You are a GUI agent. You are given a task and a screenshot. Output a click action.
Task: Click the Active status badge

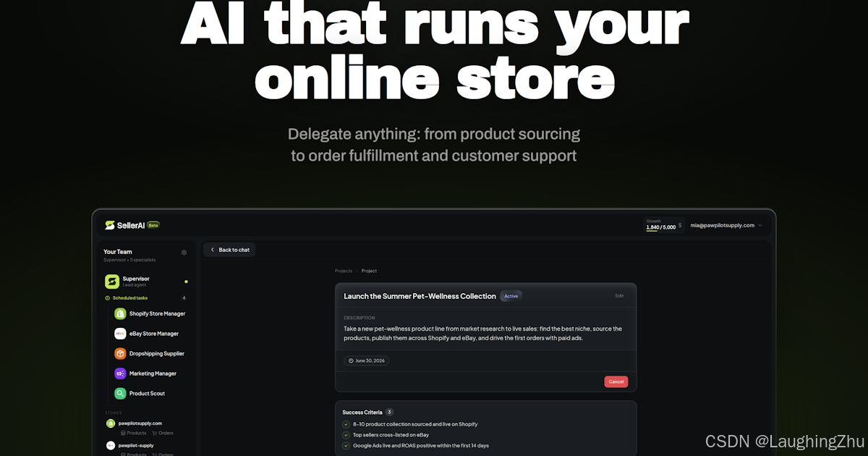coord(511,296)
